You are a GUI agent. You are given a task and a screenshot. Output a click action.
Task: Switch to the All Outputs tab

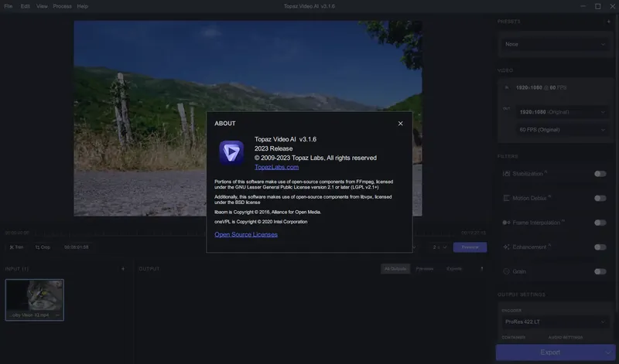[395, 269]
